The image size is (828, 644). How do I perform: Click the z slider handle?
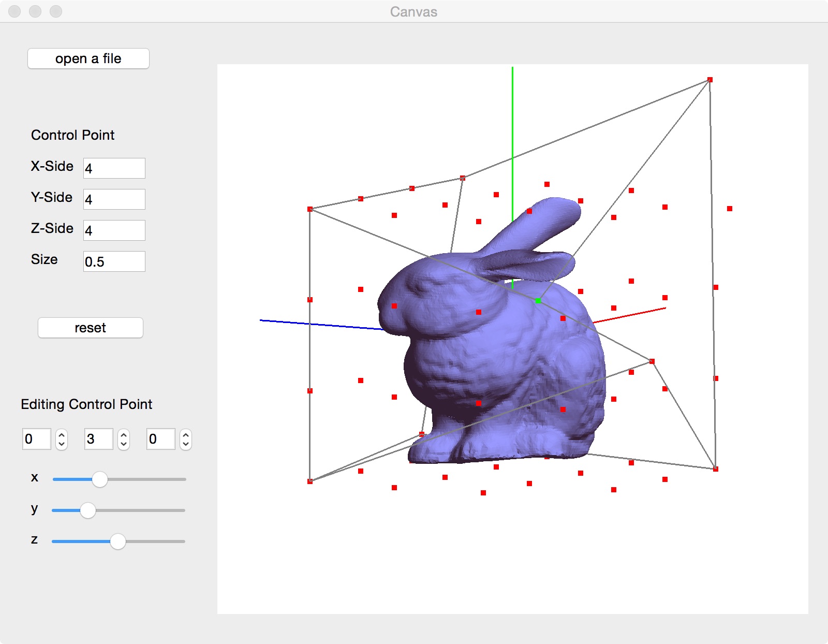click(118, 541)
